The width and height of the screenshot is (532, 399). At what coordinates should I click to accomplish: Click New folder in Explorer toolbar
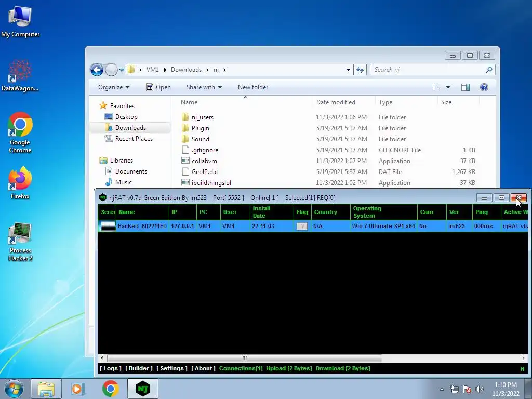tap(253, 87)
